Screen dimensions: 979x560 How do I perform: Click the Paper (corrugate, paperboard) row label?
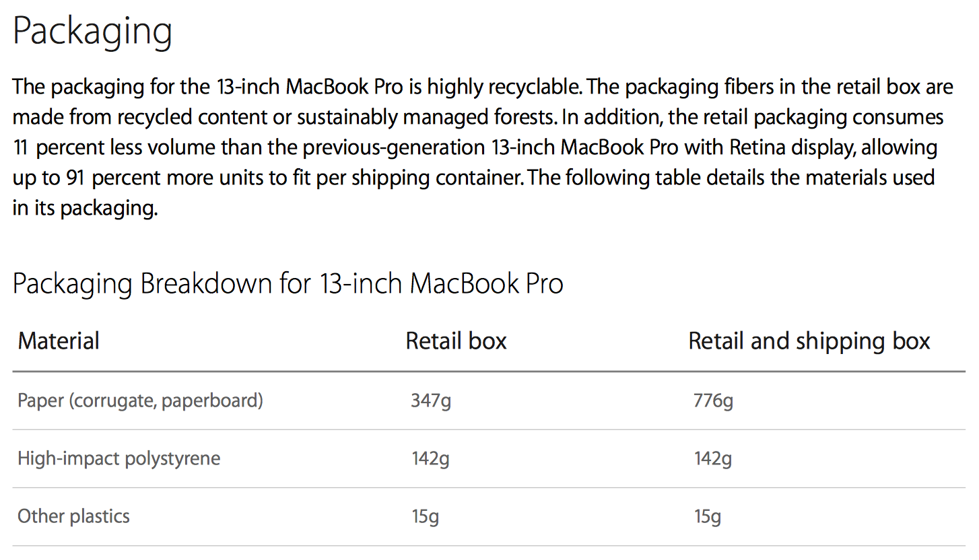click(140, 401)
